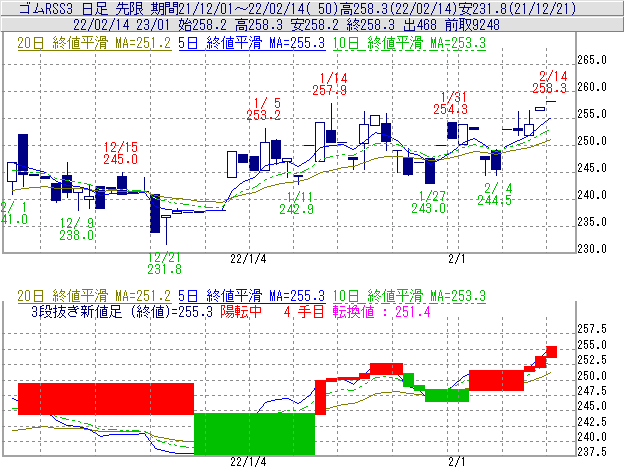Click the 1/11 242.9 low label
Viewport: 624px width, 475px height.
[296, 203]
